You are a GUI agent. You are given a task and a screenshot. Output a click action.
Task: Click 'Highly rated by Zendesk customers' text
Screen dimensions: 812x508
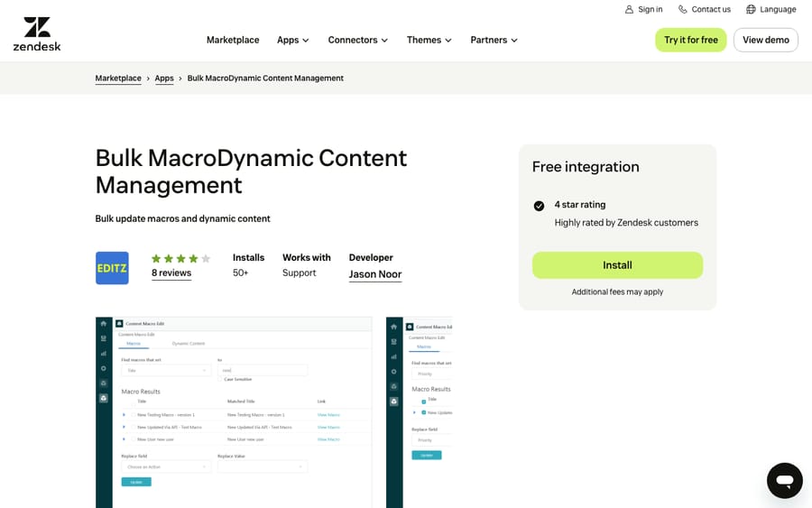[x=626, y=223]
